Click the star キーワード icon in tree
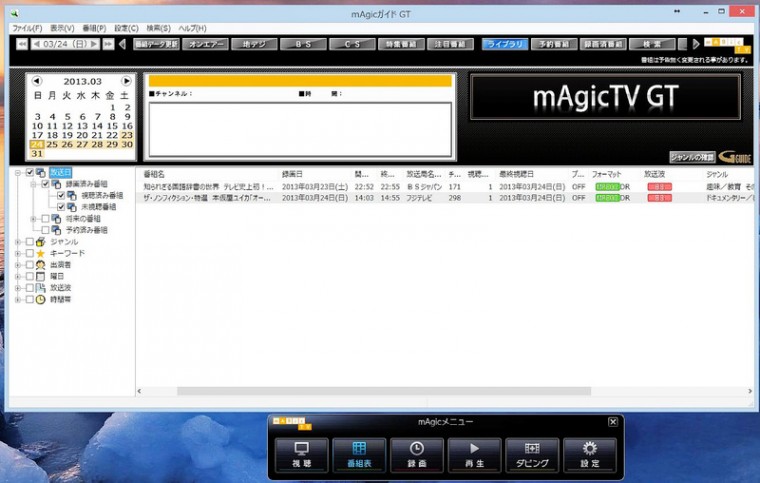This screenshot has width=760, height=483. tap(40, 253)
